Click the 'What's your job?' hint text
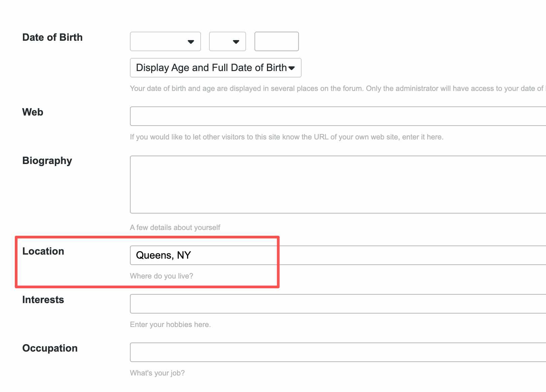The width and height of the screenshot is (546, 392). [157, 373]
